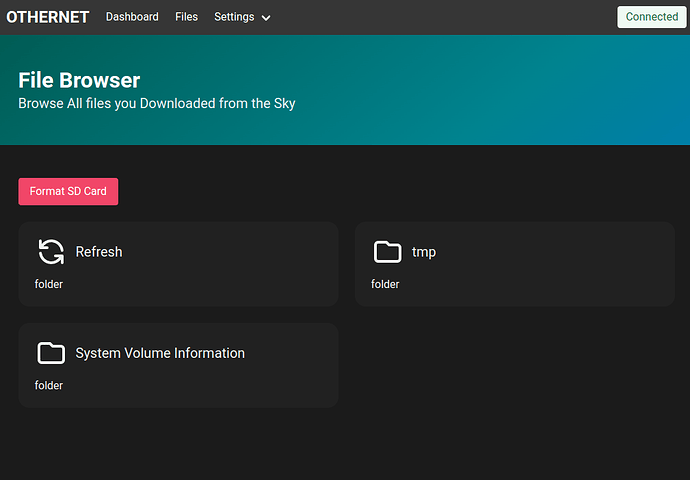This screenshot has height=480, width=690.
Task: Click 'folder' label under System Volume Information
Action: tap(49, 385)
